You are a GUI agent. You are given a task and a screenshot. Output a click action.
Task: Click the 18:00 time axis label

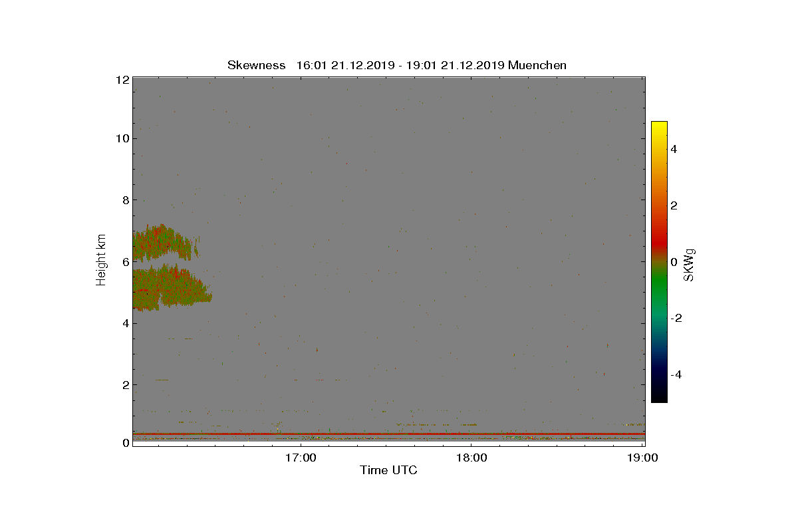(x=471, y=458)
